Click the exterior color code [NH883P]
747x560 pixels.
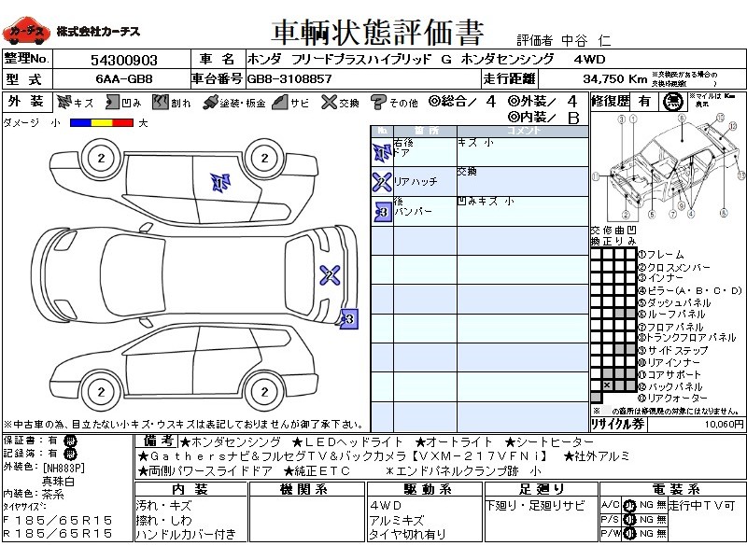click(x=63, y=468)
